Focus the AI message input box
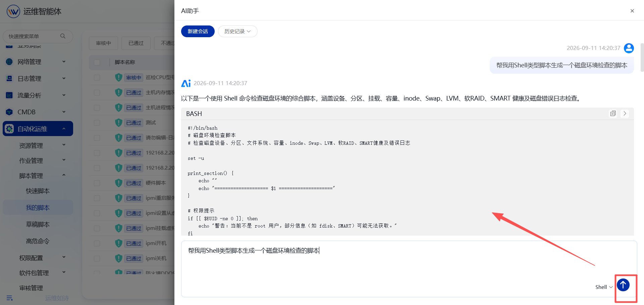Screen dimensions: 644x305 tap(409, 269)
